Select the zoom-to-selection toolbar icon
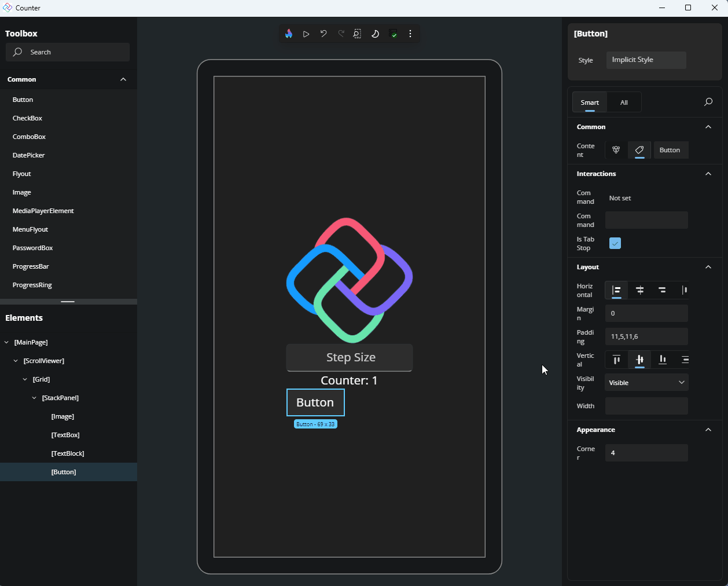The image size is (728, 586). pos(357,34)
